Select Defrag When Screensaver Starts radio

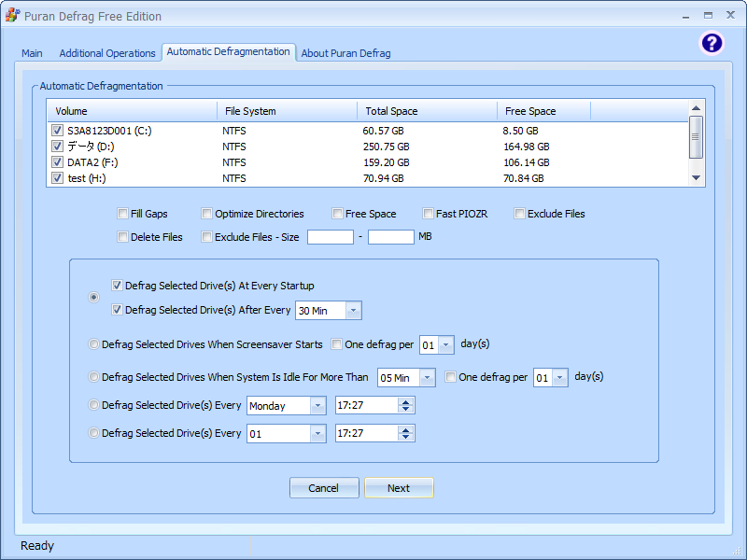pyautogui.click(x=93, y=343)
